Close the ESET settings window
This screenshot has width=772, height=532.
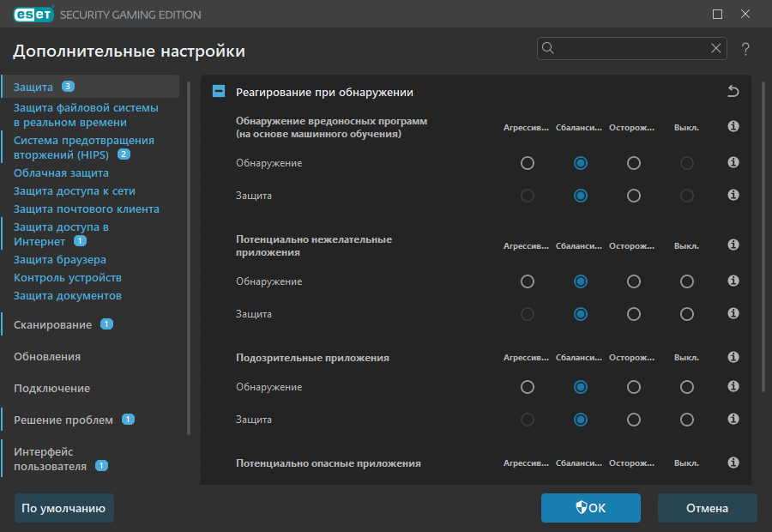tap(745, 15)
